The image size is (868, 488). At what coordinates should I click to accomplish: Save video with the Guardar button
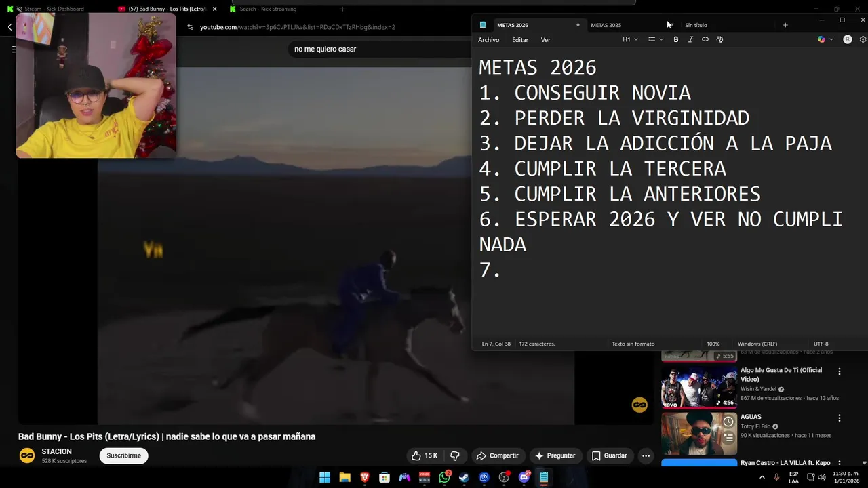tap(609, 455)
